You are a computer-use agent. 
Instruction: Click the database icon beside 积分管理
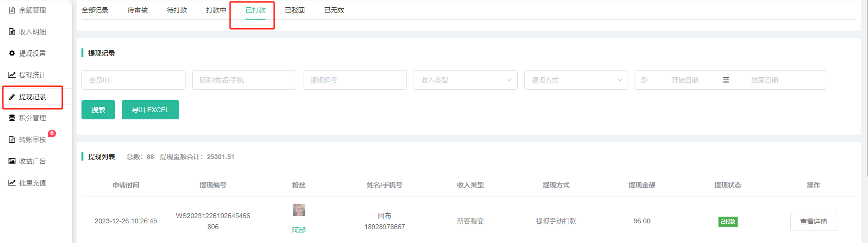(x=12, y=118)
